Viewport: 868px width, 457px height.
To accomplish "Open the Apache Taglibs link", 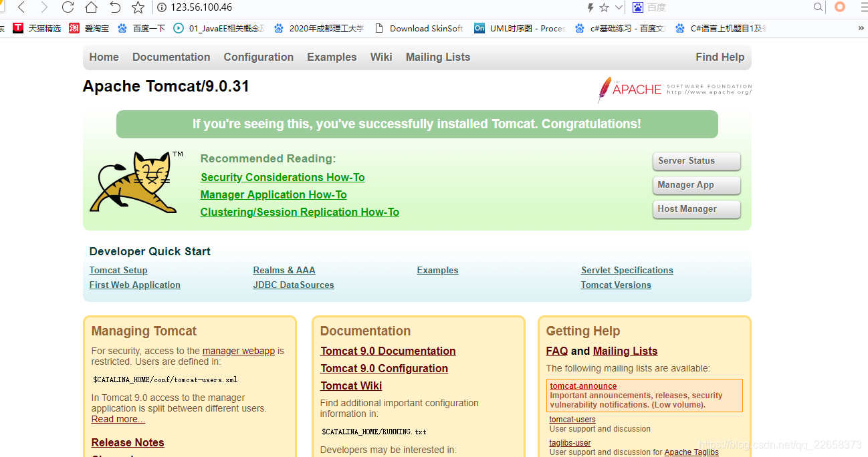I will (691, 452).
